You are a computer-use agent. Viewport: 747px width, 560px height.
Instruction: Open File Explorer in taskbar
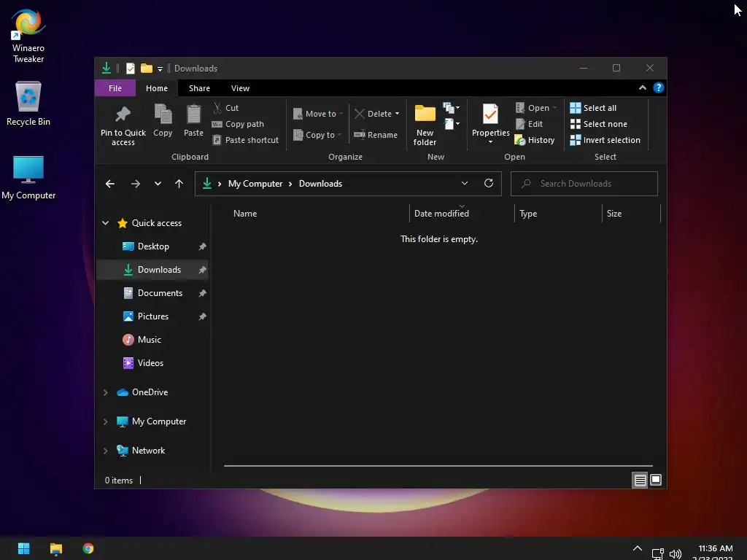(55, 548)
